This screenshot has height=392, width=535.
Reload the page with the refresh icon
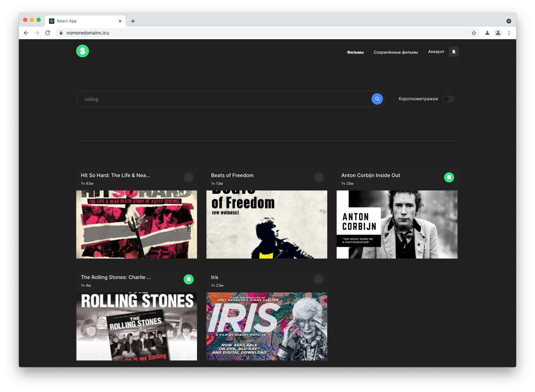[x=48, y=33]
